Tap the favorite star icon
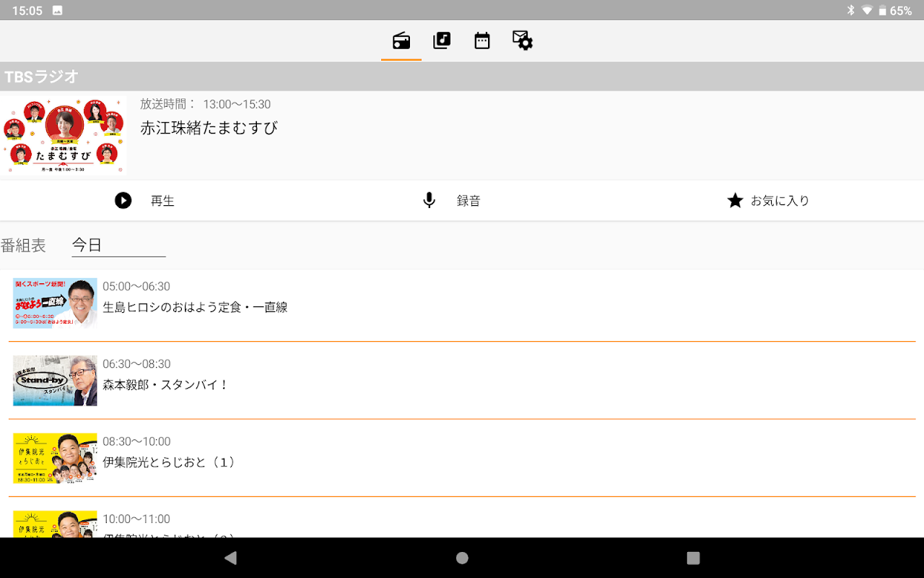 [x=735, y=200]
